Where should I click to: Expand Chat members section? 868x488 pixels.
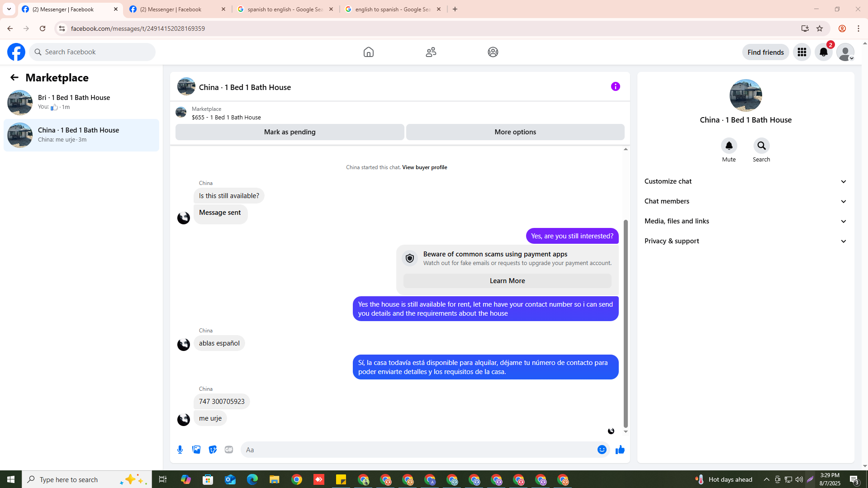(745, 201)
